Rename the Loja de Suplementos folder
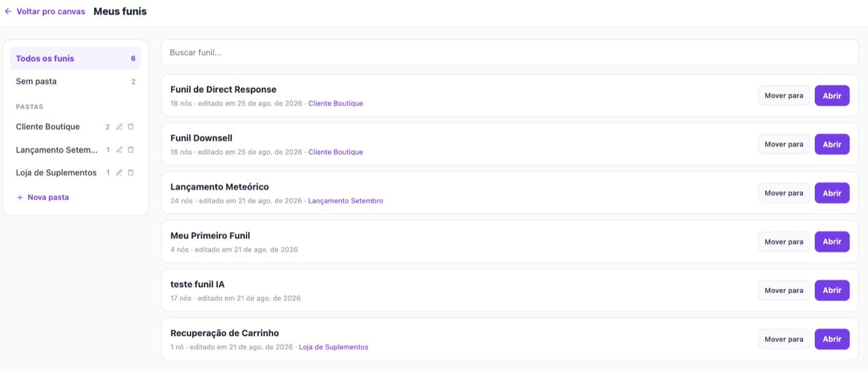This screenshot has width=868, height=371. click(x=119, y=173)
